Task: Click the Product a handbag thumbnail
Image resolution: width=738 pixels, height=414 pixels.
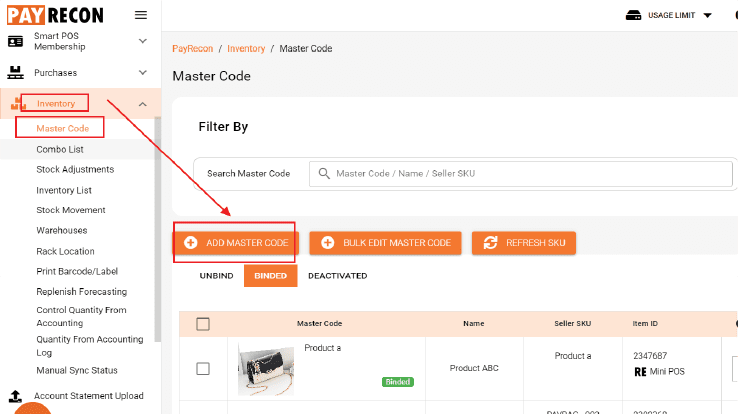Action: [x=266, y=370]
